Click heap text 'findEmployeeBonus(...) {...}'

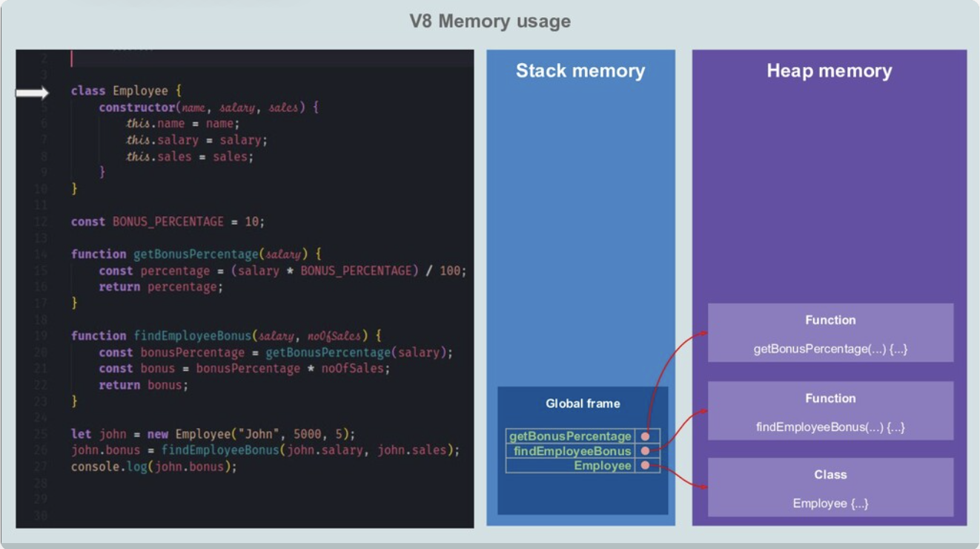tap(830, 427)
